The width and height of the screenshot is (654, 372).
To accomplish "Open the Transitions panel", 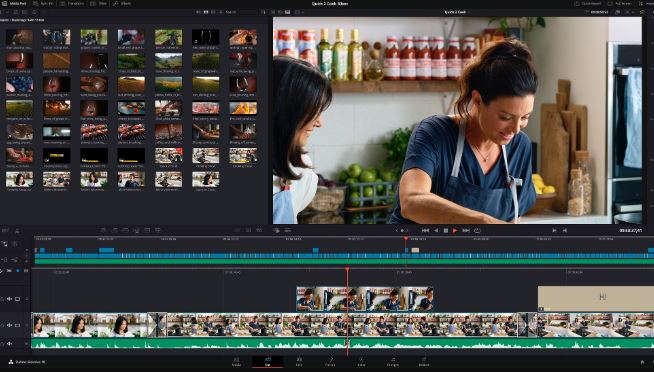I will [x=73, y=3].
